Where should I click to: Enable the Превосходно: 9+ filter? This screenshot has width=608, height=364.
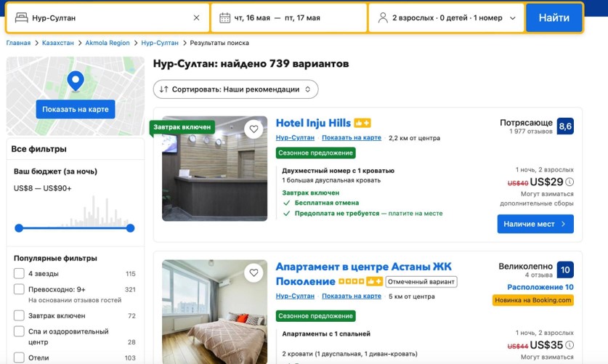point(19,289)
